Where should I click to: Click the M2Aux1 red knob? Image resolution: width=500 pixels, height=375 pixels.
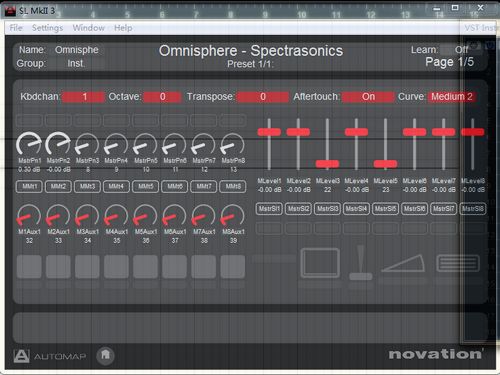tap(58, 216)
